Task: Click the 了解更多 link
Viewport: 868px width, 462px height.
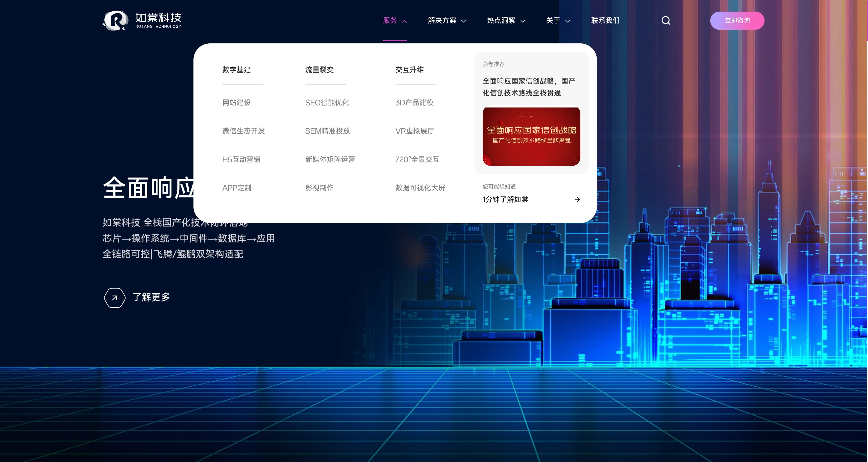Action: coord(151,297)
